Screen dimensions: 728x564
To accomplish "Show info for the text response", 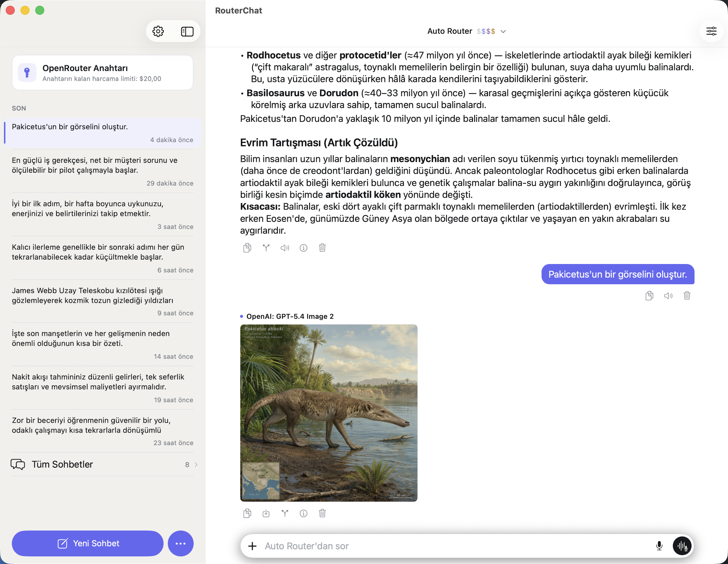I will 303,248.
